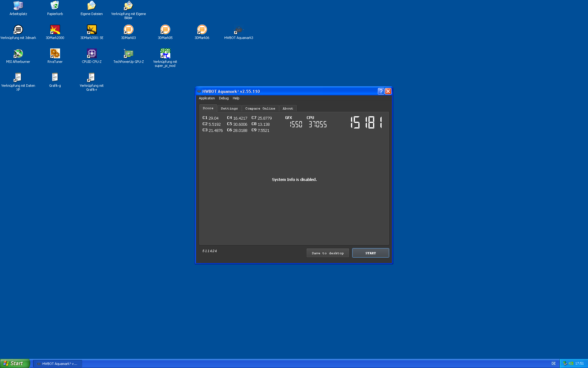Switch to the Settings tab
The width and height of the screenshot is (588, 368).
tap(229, 108)
